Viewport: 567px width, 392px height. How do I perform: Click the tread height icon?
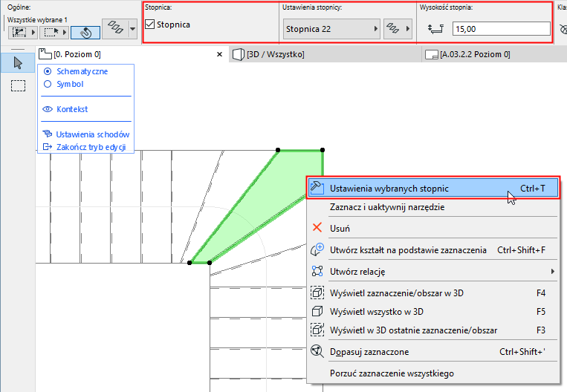435,29
